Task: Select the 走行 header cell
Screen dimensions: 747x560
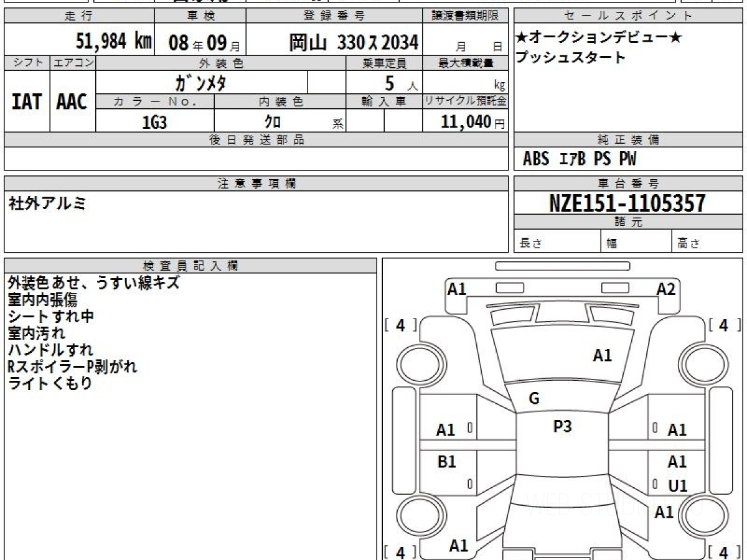Action: (x=79, y=16)
